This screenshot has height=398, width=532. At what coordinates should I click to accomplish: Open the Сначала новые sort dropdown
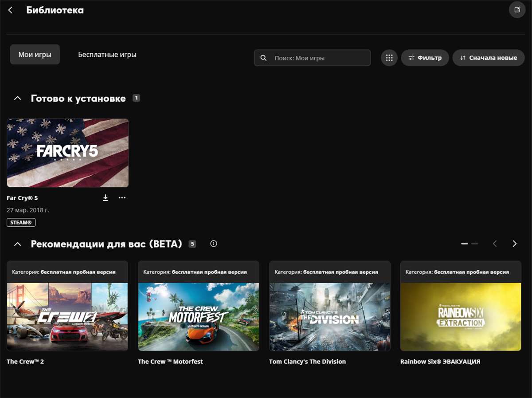pos(489,58)
